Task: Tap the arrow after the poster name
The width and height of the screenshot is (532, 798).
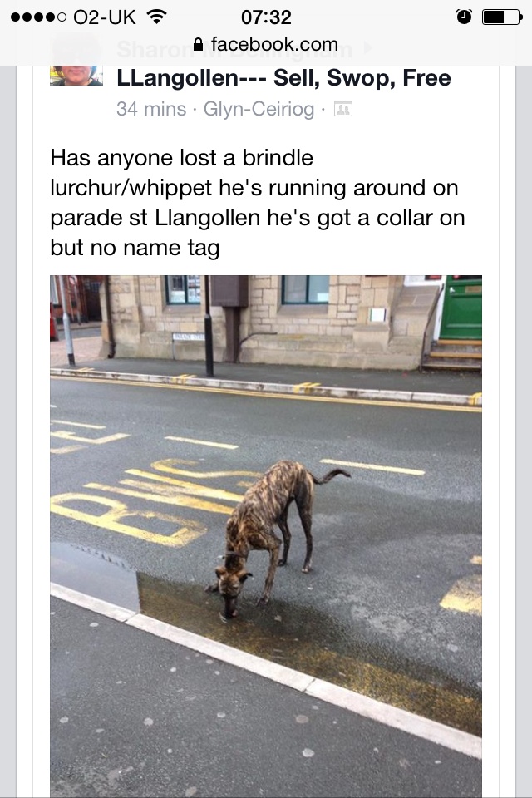Action: pyautogui.click(x=367, y=48)
